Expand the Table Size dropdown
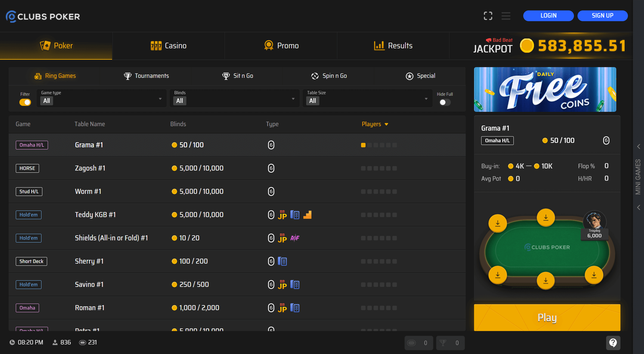Viewport: 644px width, 354px height. pyautogui.click(x=367, y=99)
